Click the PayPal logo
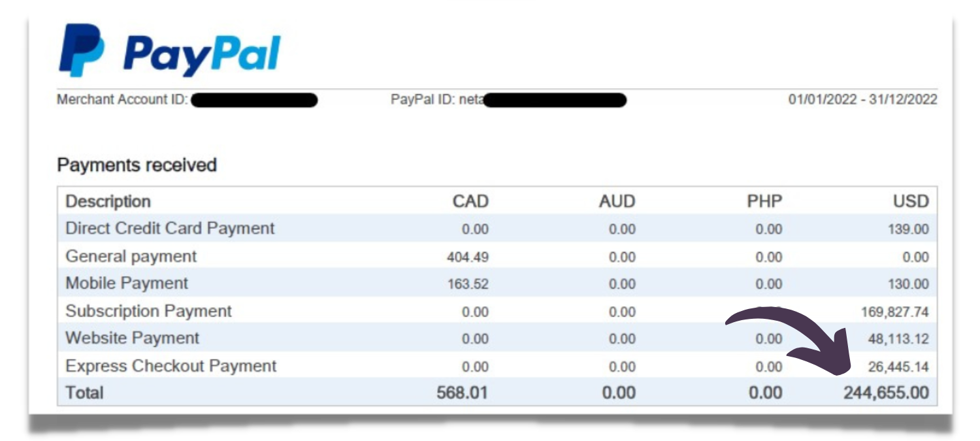Viewport: 980px width, 441px height. pyautogui.click(x=170, y=50)
